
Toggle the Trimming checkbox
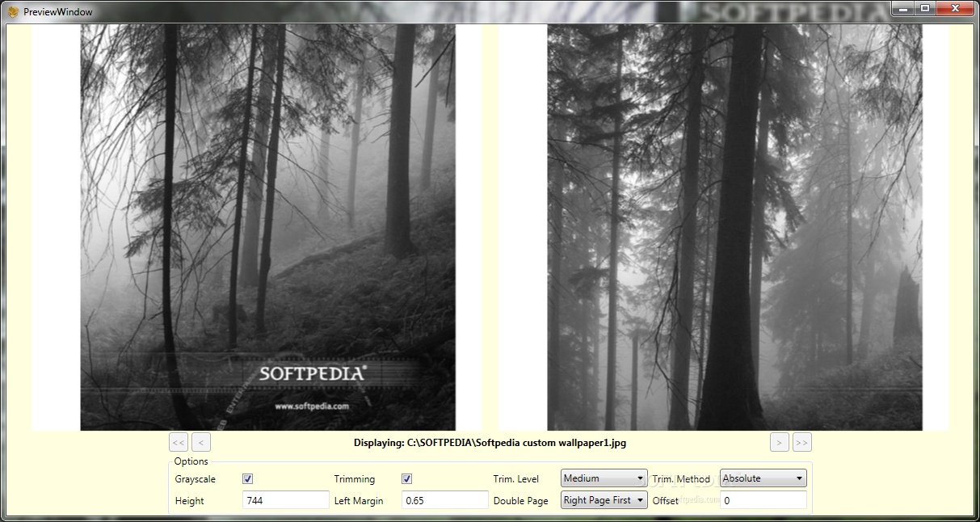(407, 478)
